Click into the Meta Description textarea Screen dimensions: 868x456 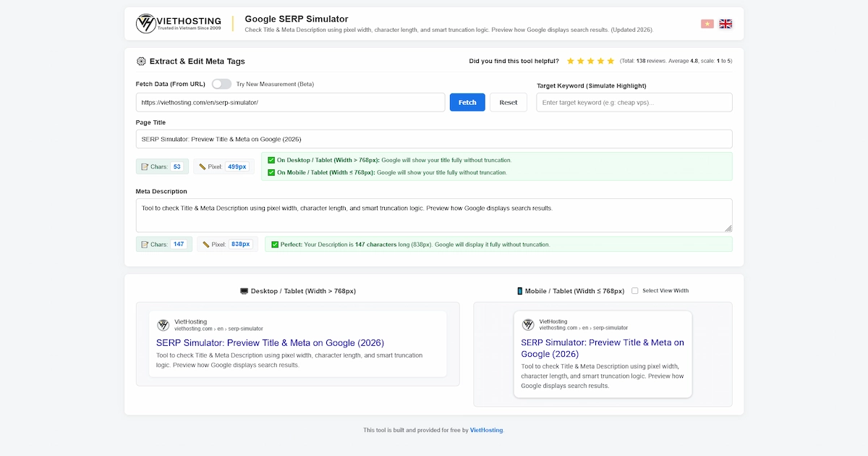coord(434,216)
